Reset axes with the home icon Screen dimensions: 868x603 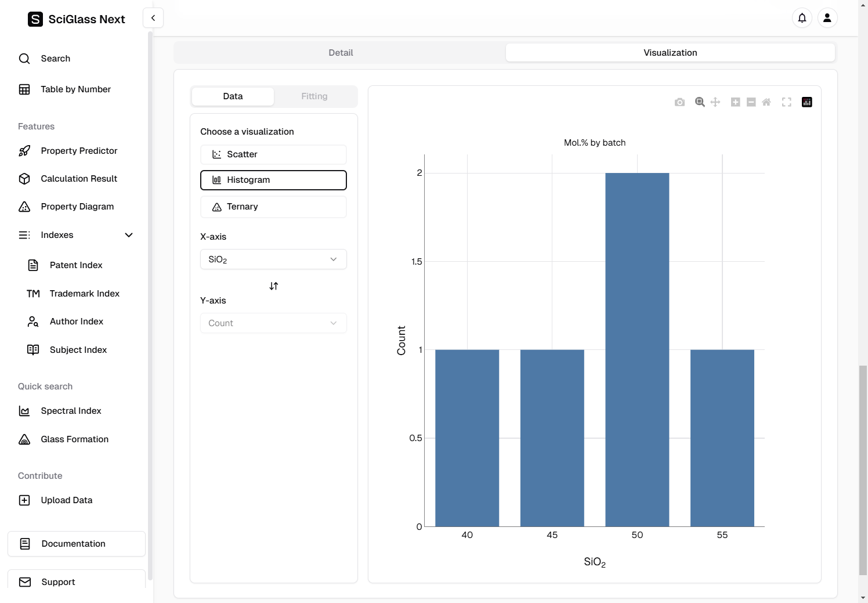766,102
